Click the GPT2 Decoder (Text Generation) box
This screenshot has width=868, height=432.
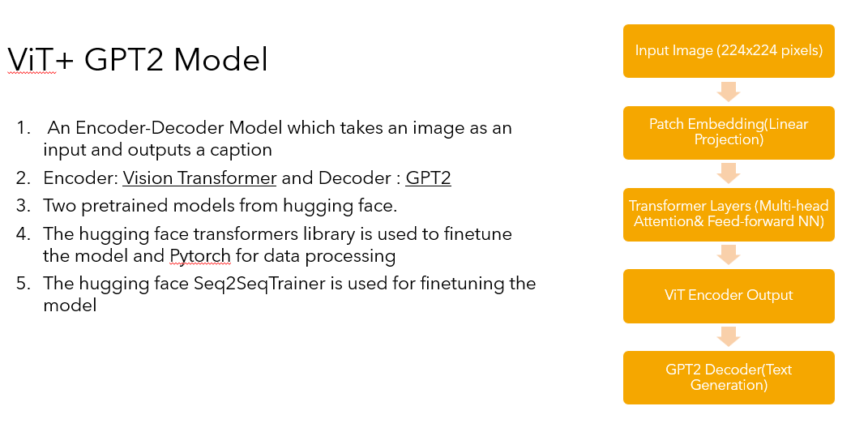pyautogui.click(x=729, y=377)
